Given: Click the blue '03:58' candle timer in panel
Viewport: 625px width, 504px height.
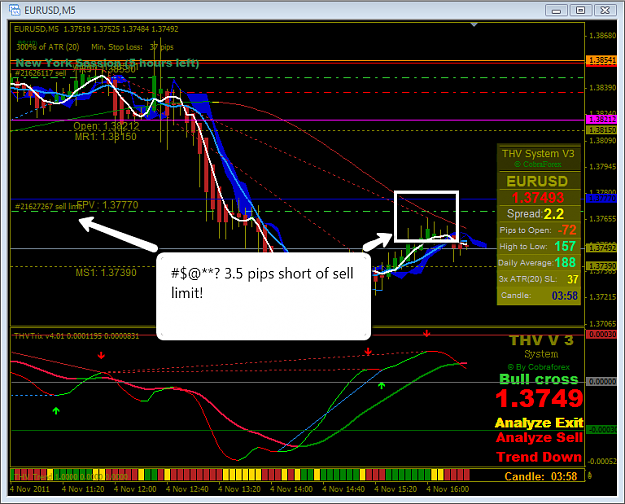Looking at the screenshot, I should [x=564, y=296].
